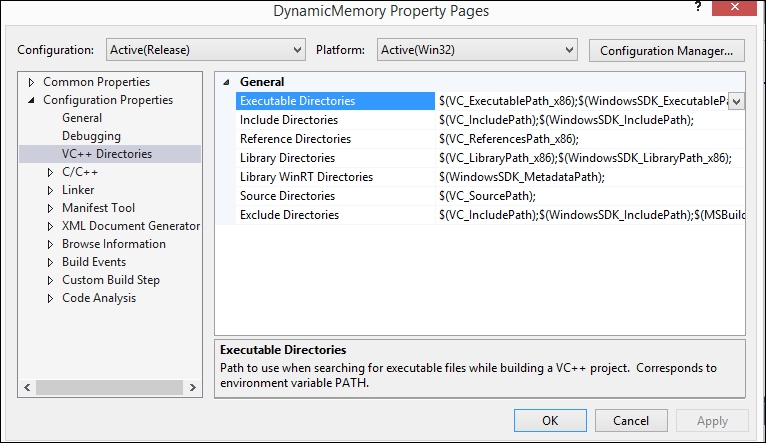The height and width of the screenshot is (443, 766).
Task: Expand the Custom Build Step node arrow
Action: pos(50,280)
